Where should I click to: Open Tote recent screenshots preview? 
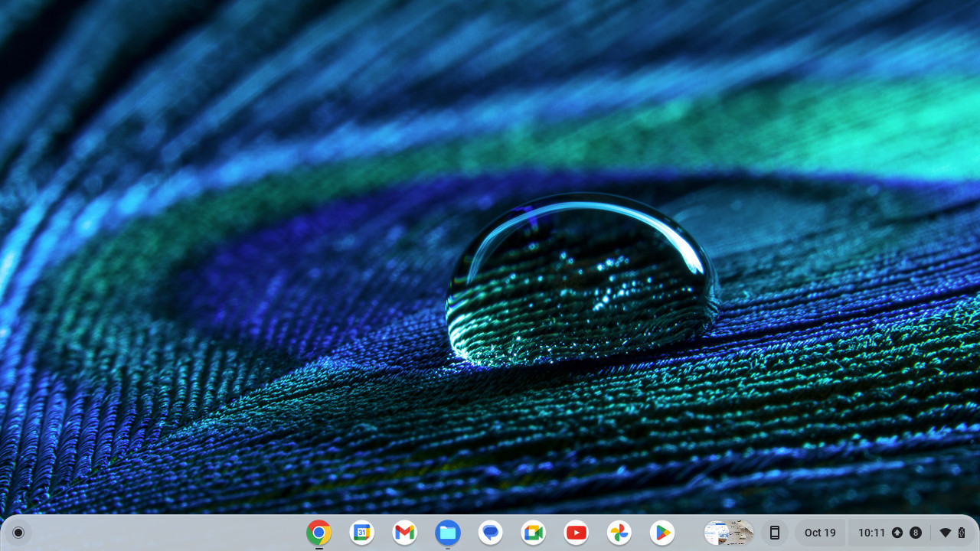click(x=729, y=533)
